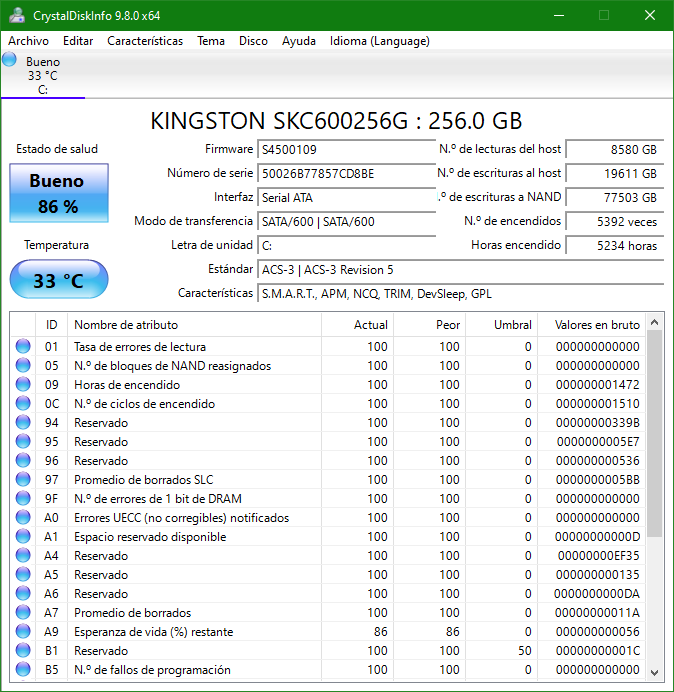The image size is (674, 692).
Task: Click status orb for Espacio reservado disponible
Action: tap(23, 537)
